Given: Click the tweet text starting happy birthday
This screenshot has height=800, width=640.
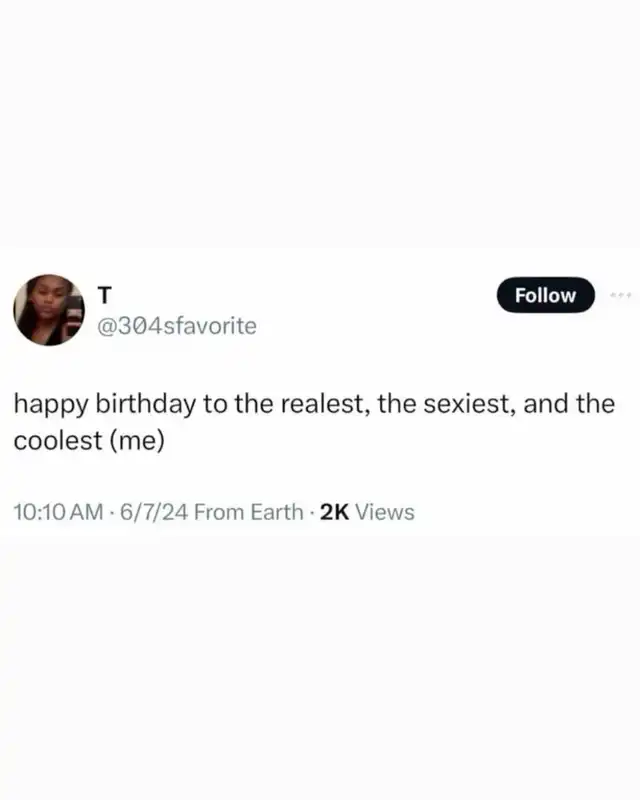Looking at the screenshot, I should 314,422.
